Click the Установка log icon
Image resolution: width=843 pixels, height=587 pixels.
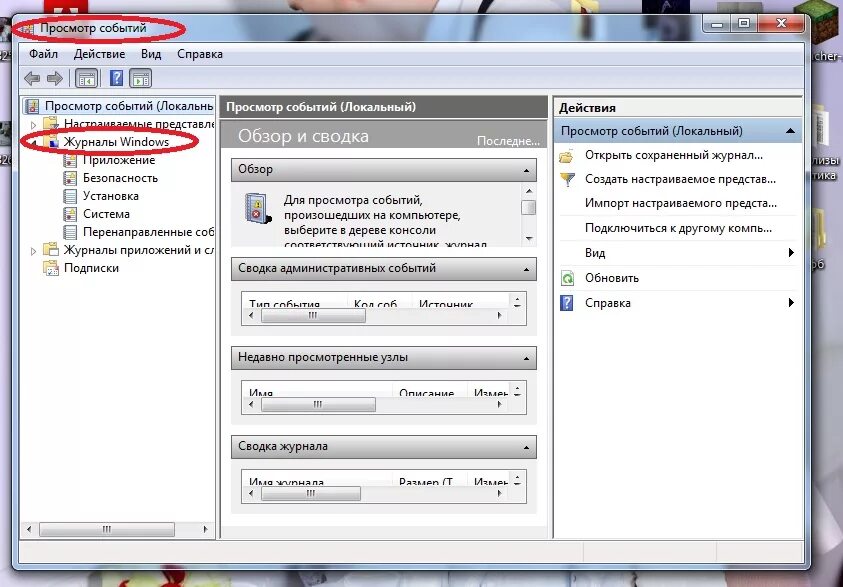coord(70,196)
